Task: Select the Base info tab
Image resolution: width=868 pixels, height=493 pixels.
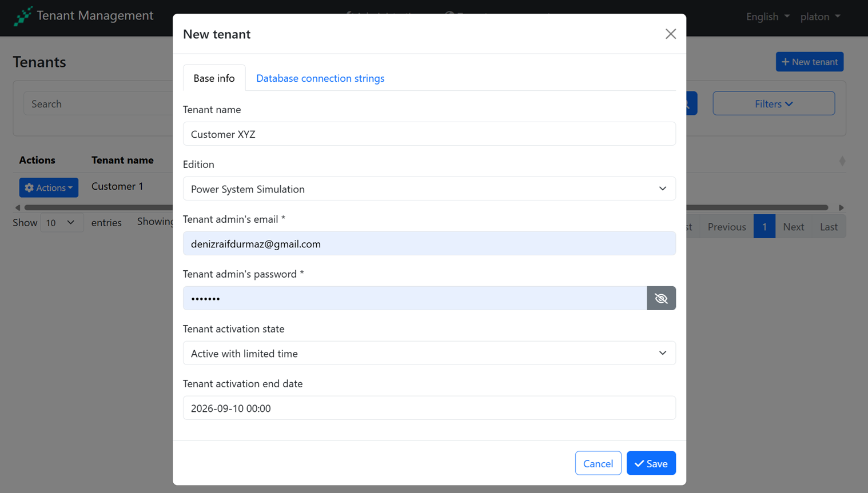Action: coord(214,78)
